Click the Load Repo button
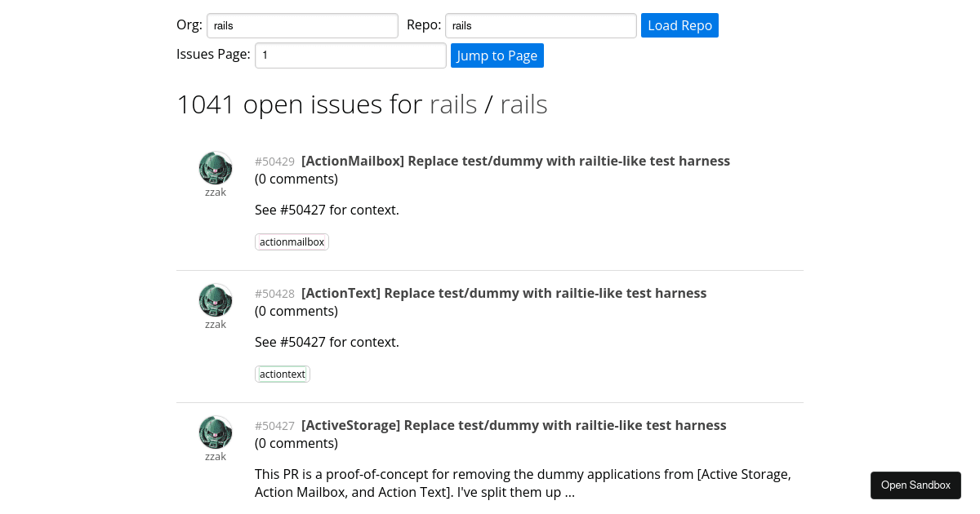The image size is (980, 514). pos(679,25)
